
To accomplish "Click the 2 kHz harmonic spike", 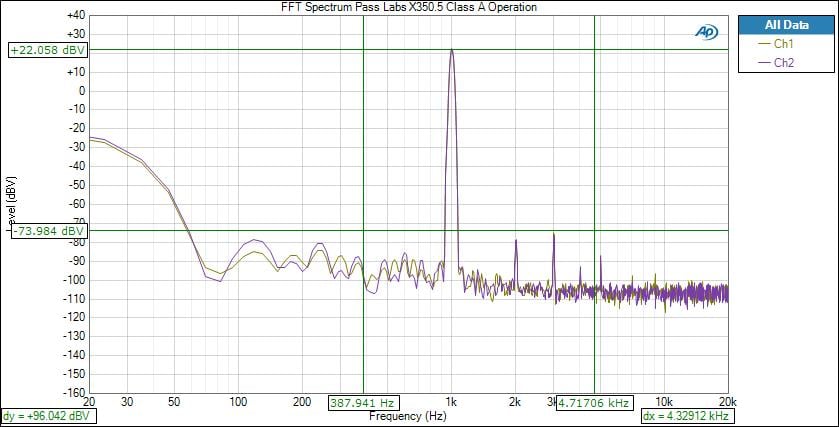I will tap(516, 241).
